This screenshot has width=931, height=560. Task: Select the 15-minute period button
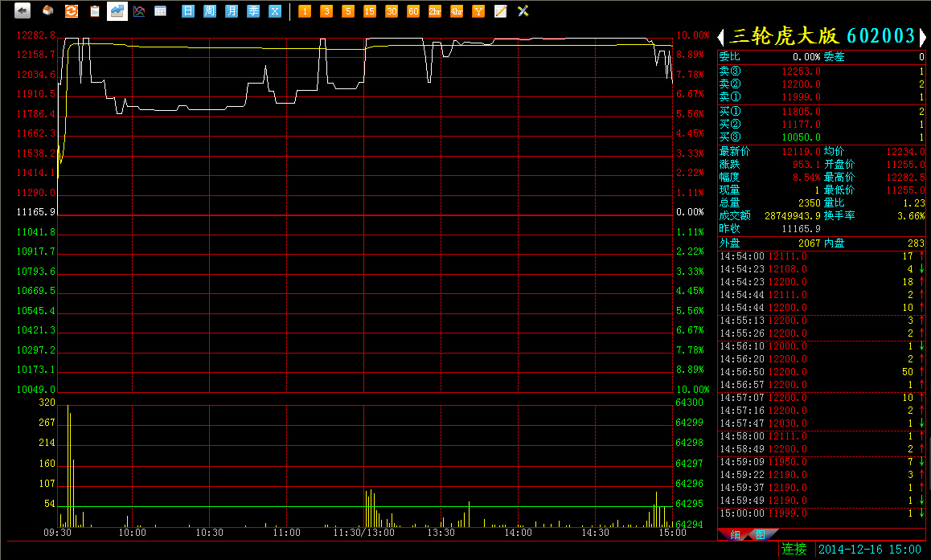[x=369, y=11]
